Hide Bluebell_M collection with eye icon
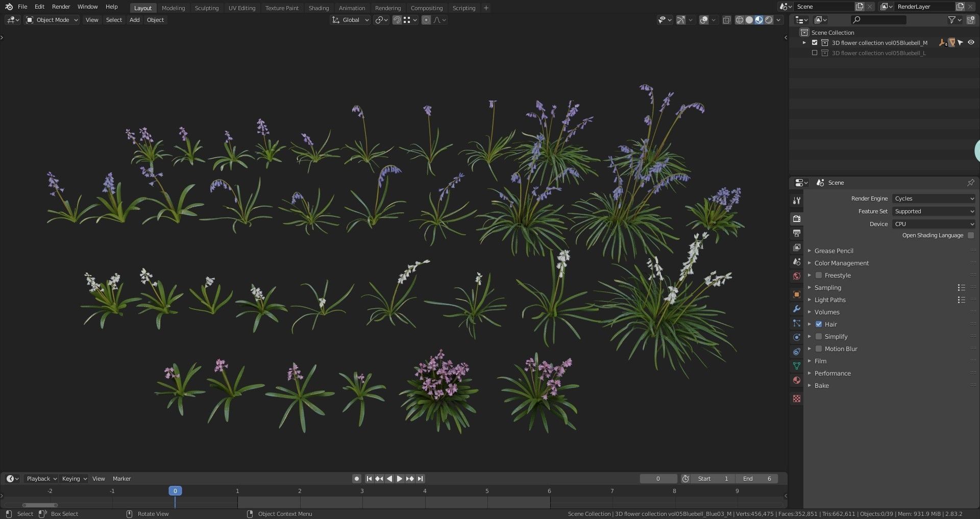Image resolution: width=980 pixels, height=519 pixels. pos(971,43)
